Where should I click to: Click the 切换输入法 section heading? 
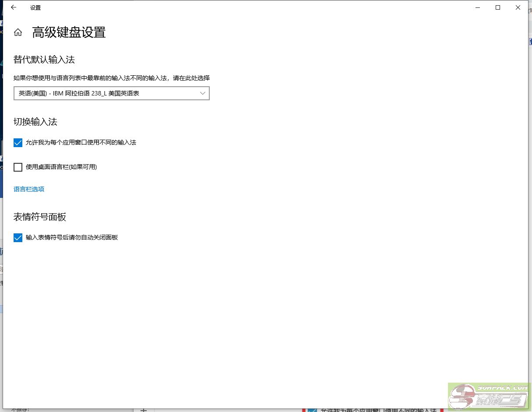tap(35, 122)
